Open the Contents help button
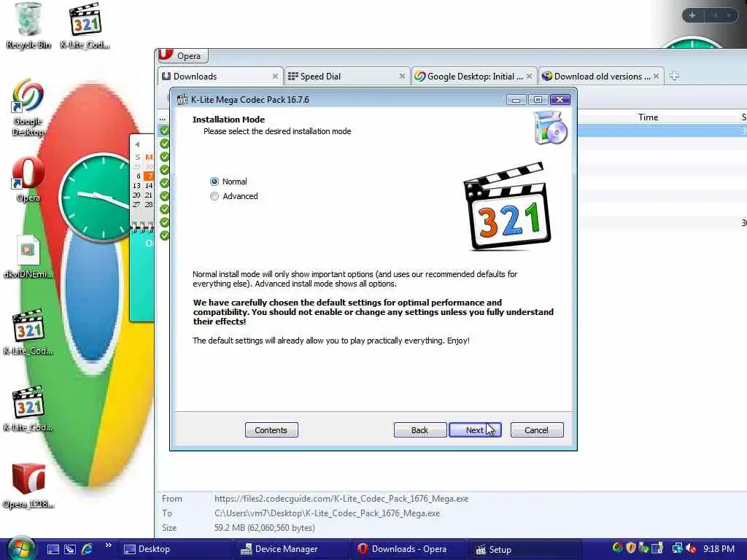The image size is (747, 560). pos(271,430)
